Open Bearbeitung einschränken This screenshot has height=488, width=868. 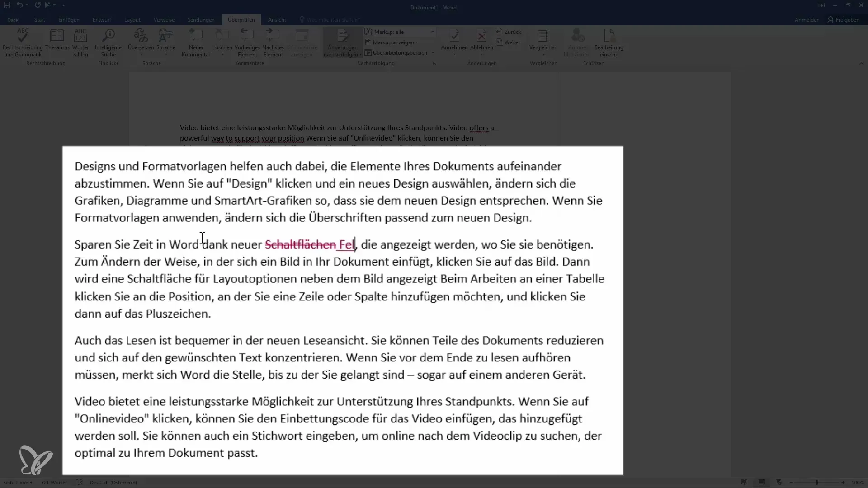tap(609, 43)
